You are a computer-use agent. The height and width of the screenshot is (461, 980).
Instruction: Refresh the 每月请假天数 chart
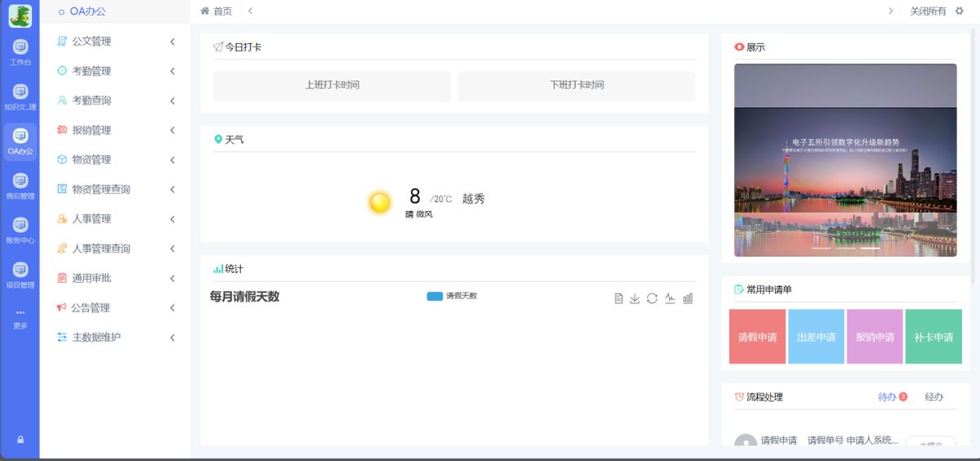click(x=652, y=298)
